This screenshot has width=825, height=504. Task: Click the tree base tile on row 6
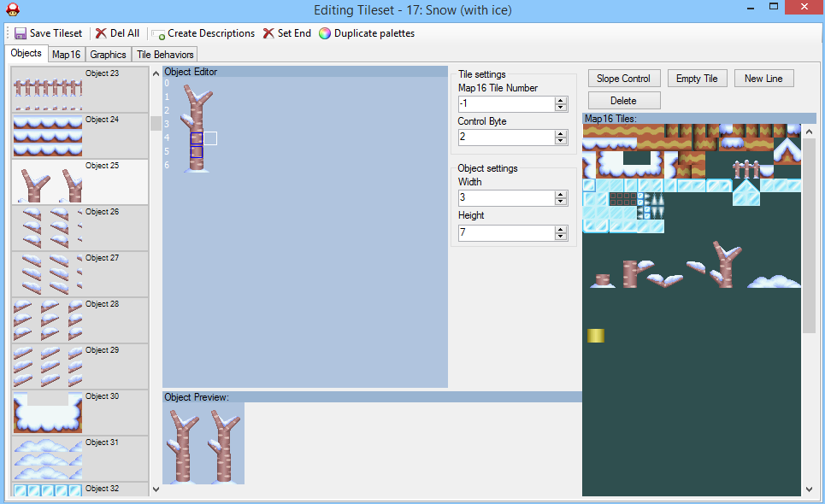[x=197, y=166]
